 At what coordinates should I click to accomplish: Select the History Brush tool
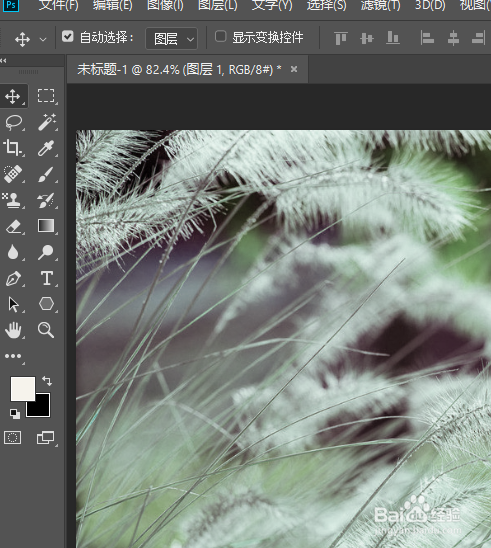coord(46,200)
